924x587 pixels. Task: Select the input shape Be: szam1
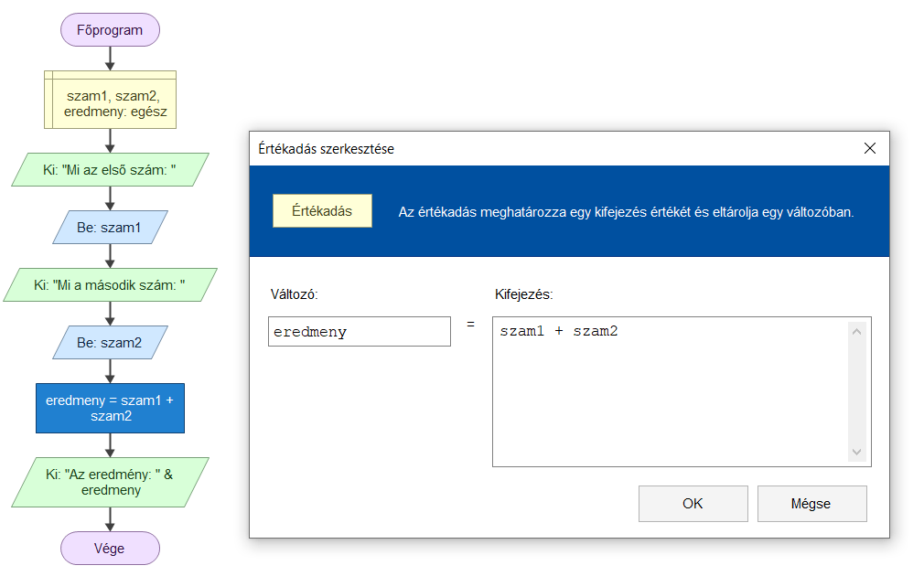[x=110, y=228]
